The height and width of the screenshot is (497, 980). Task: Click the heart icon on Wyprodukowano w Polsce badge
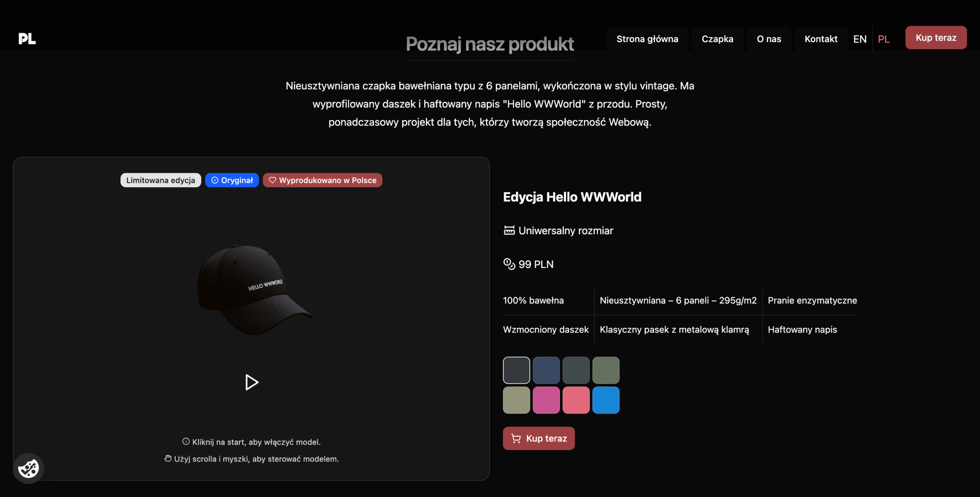[x=272, y=180]
